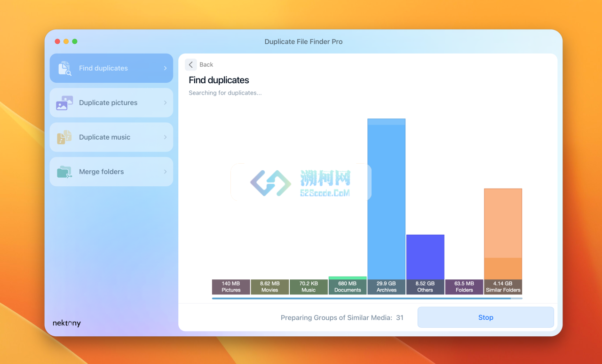Click the Merge folders sidebar icon
The height and width of the screenshot is (364, 602).
click(x=64, y=172)
